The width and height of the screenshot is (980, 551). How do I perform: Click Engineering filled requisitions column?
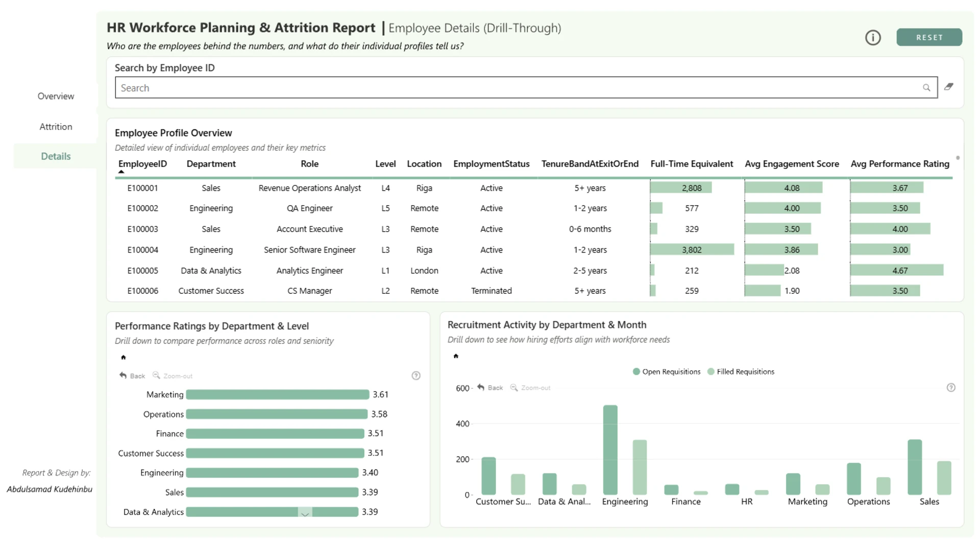[640, 467]
